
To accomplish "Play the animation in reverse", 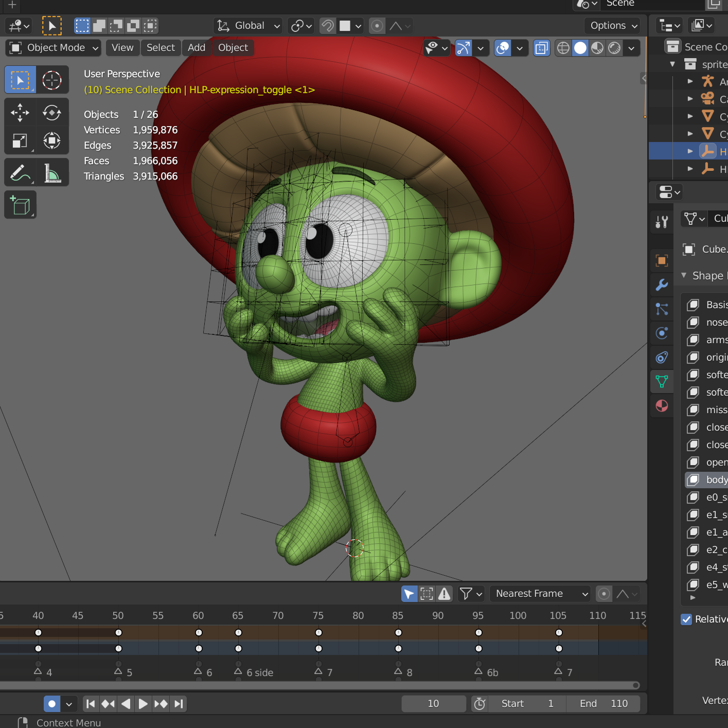I will click(x=126, y=703).
